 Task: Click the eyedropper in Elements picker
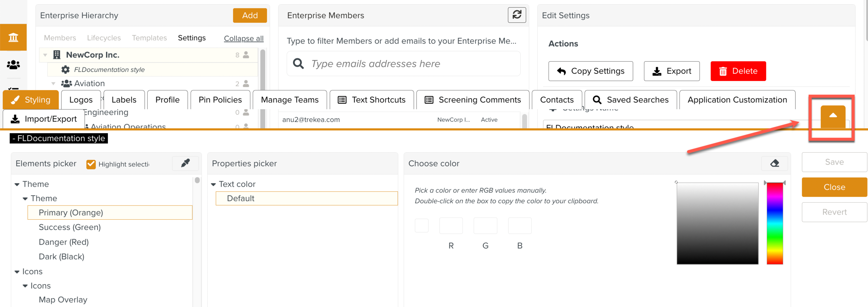pos(185,163)
